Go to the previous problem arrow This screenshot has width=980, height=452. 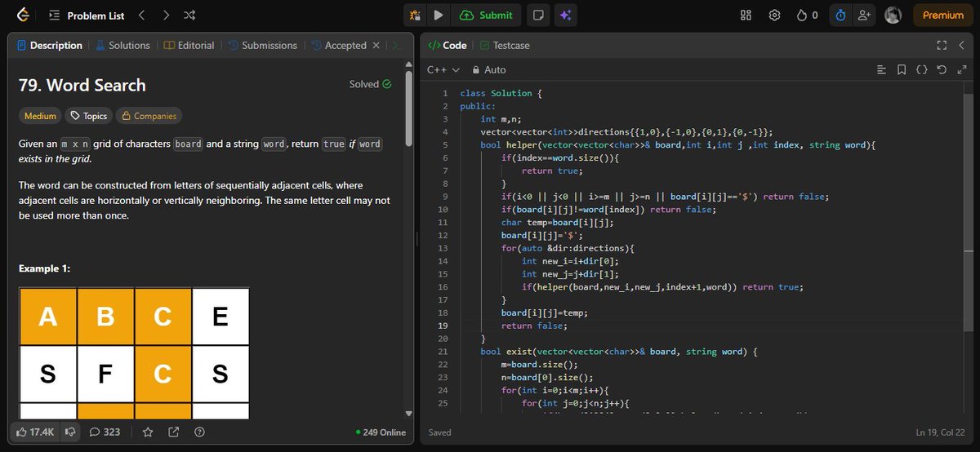click(141, 15)
